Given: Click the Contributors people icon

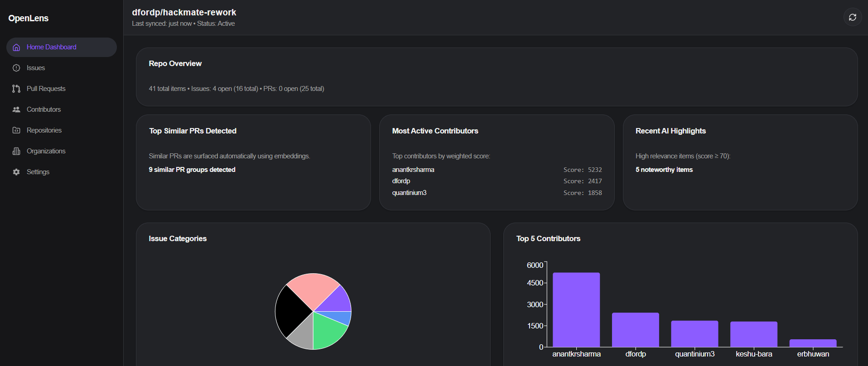Looking at the screenshot, I should point(16,109).
